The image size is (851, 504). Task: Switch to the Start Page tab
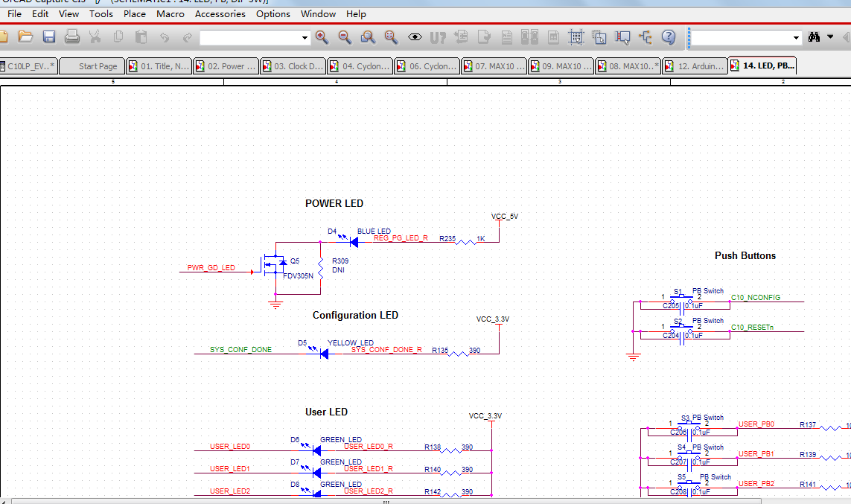point(92,66)
